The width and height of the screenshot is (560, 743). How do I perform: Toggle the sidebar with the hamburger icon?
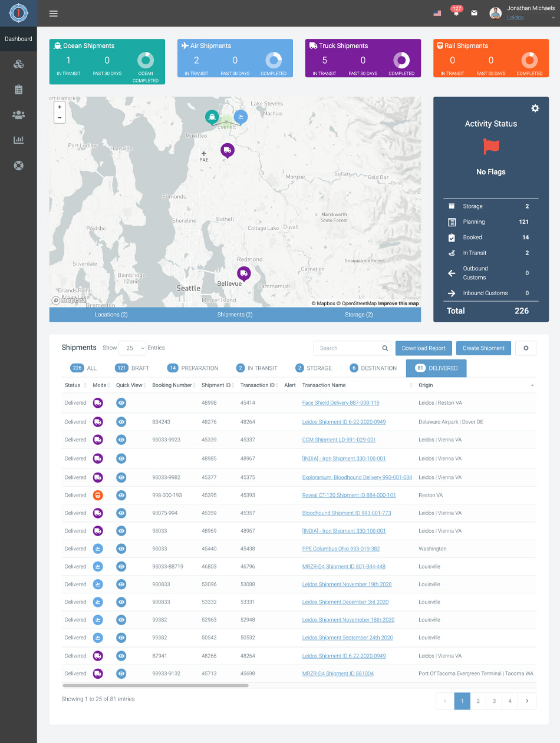point(54,14)
